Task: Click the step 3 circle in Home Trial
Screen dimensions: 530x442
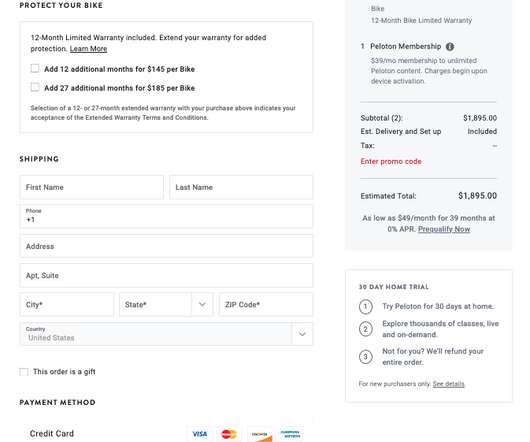Action: [365, 357]
